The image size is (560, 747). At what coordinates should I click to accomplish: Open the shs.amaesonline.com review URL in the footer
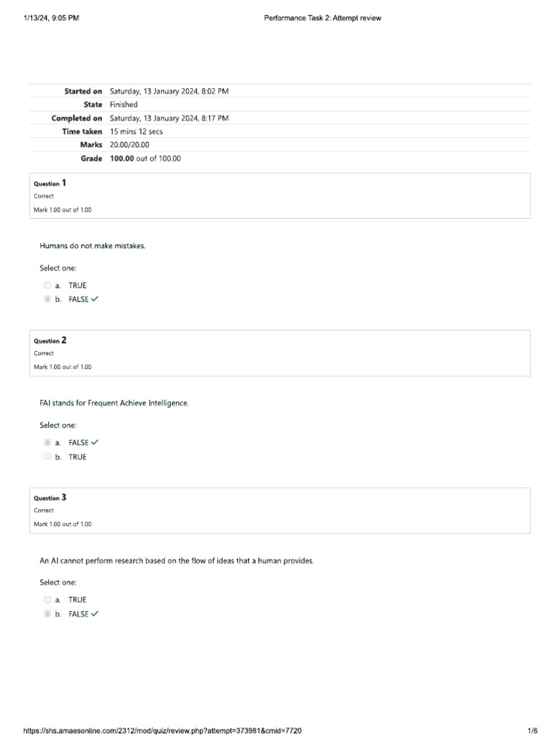163,730
